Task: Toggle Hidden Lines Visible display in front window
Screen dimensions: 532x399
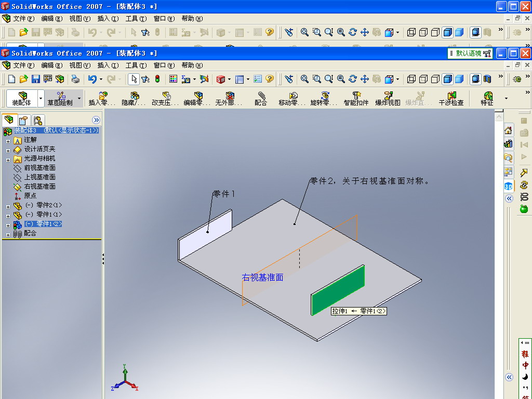Action: coord(423,79)
